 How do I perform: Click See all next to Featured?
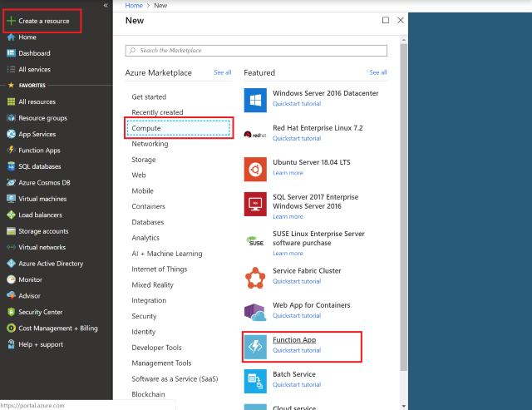click(x=378, y=72)
